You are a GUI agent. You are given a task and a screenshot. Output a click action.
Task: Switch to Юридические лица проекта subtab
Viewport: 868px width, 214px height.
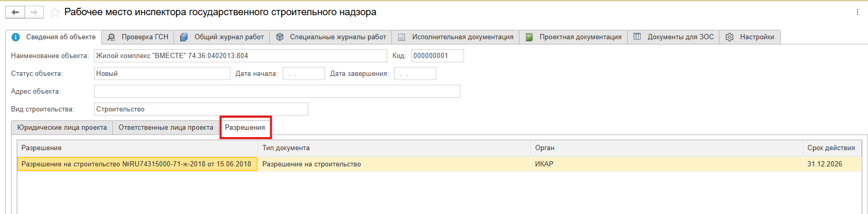point(62,128)
